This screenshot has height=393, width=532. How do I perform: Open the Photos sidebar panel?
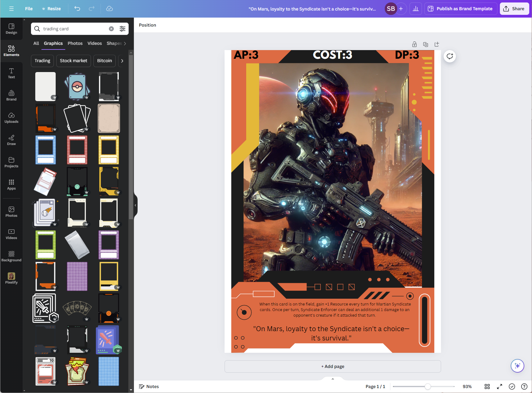[x=11, y=212]
